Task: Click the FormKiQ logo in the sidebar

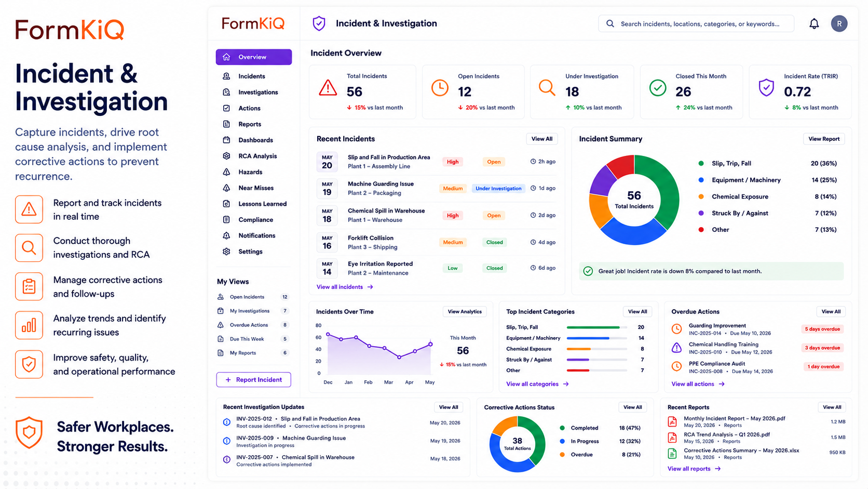Action: coord(253,23)
